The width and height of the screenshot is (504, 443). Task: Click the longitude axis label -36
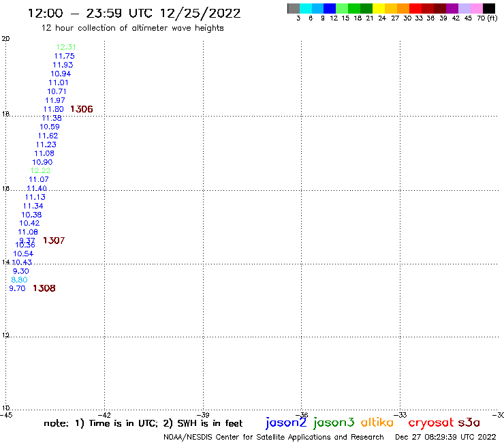(x=302, y=415)
